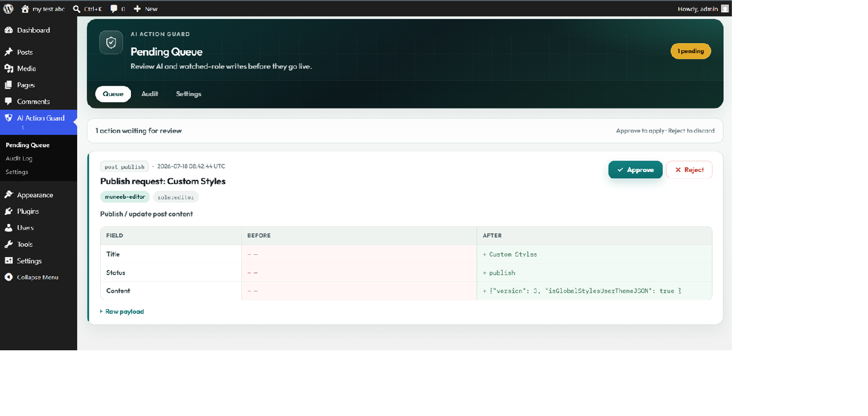The image size is (868, 416).
Task: Click the New content button
Action: click(145, 9)
